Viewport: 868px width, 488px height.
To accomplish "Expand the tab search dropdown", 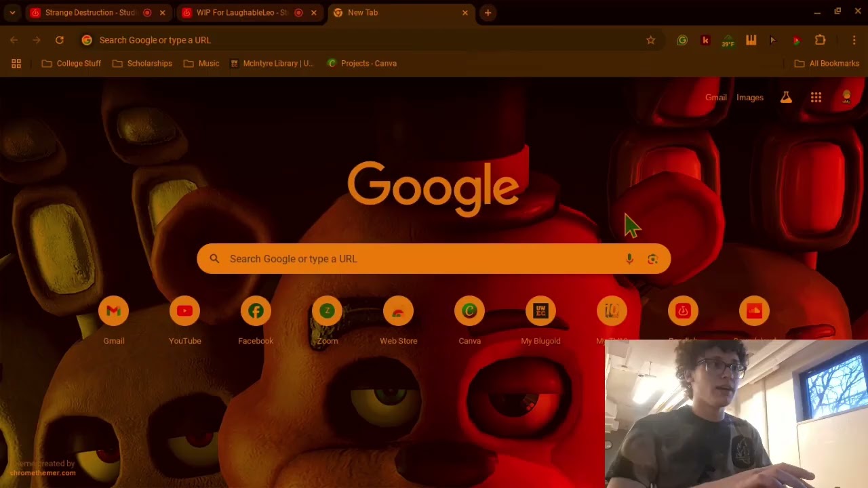I will point(12,12).
